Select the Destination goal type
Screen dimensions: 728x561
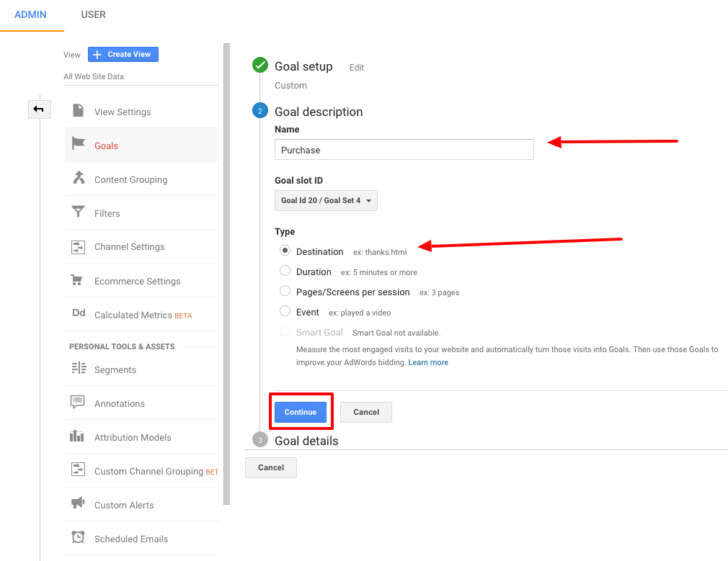coord(285,251)
